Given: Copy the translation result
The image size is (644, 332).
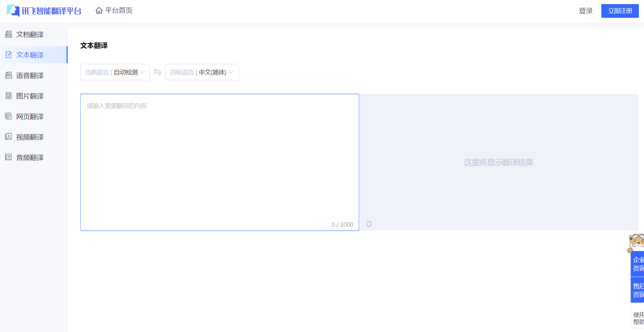Looking at the screenshot, I should pos(369,224).
